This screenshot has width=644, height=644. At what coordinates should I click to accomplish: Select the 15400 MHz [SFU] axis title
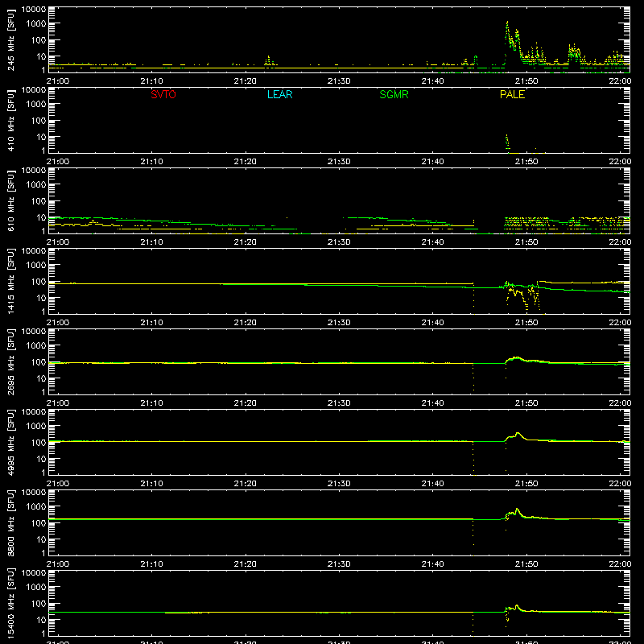point(11,603)
